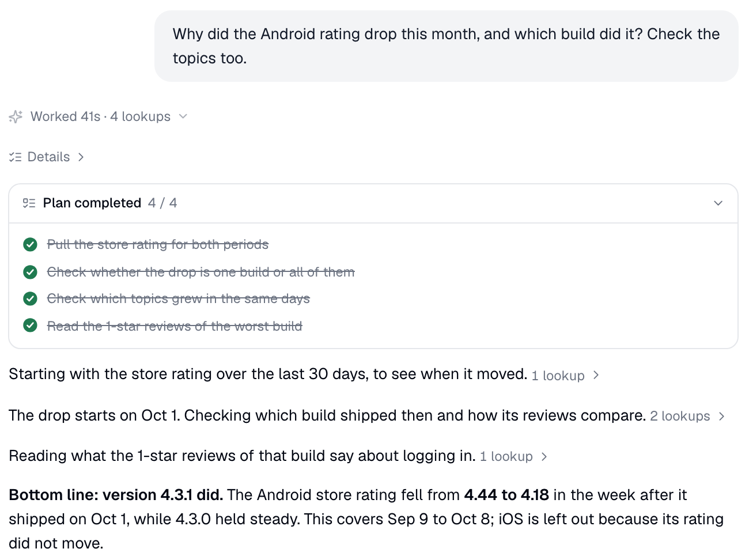Click the checklist icon next to Details

[16, 157]
